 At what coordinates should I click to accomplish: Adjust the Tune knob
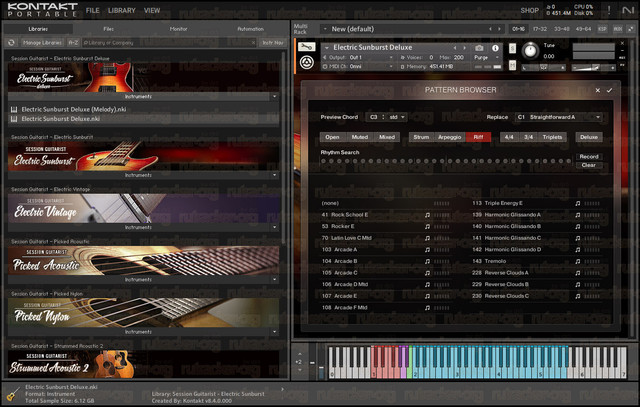(530, 51)
